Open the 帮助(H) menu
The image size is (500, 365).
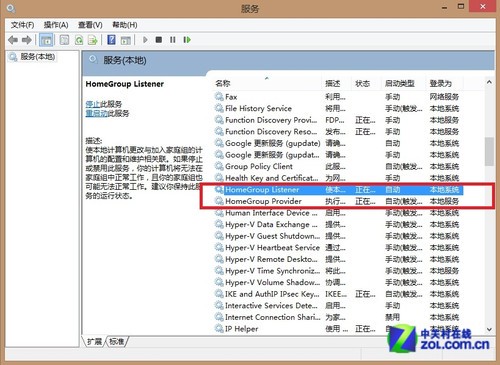125,25
